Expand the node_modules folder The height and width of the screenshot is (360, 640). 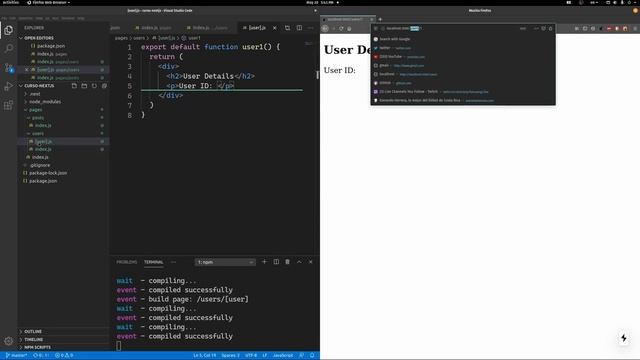(x=45, y=102)
